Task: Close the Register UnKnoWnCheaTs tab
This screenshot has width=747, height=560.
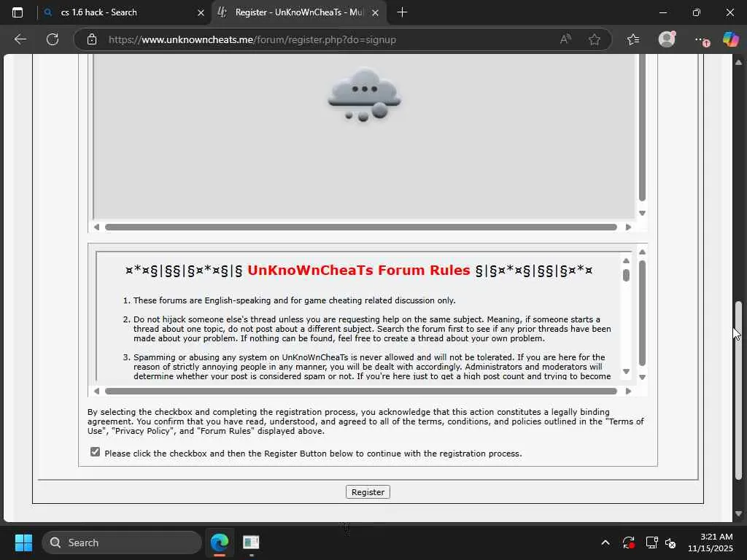Action: tap(376, 13)
